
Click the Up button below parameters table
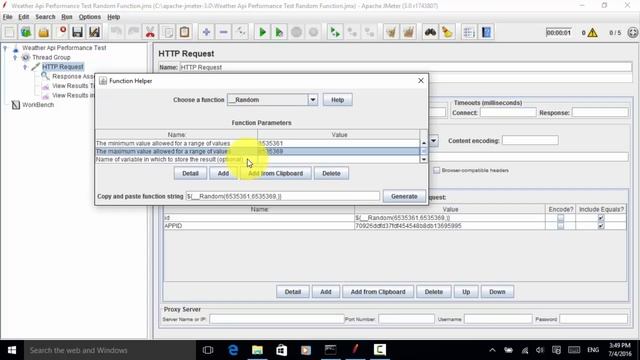point(466,292)
